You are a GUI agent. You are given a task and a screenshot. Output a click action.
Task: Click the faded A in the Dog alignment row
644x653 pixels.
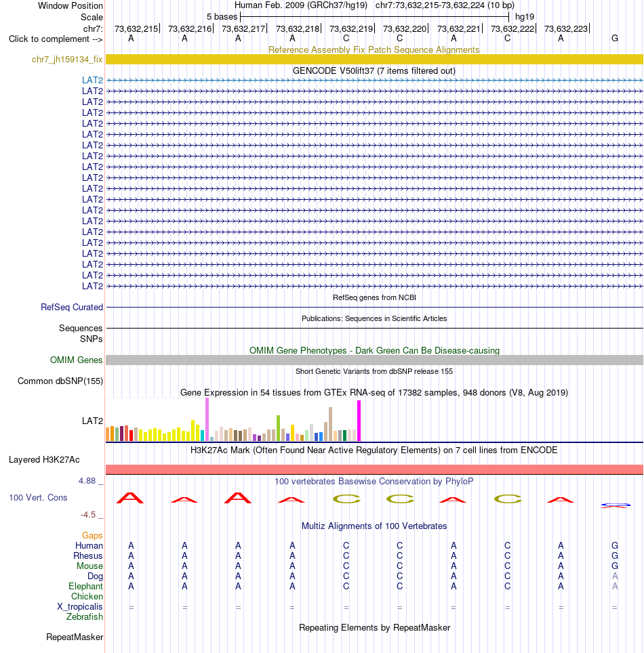click(x=614, y=576)
